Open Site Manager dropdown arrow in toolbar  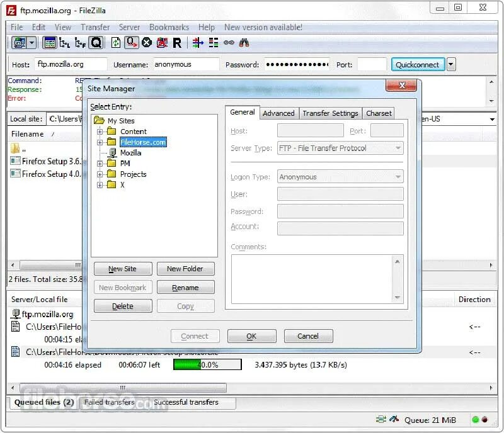click(x=32, y=42)
